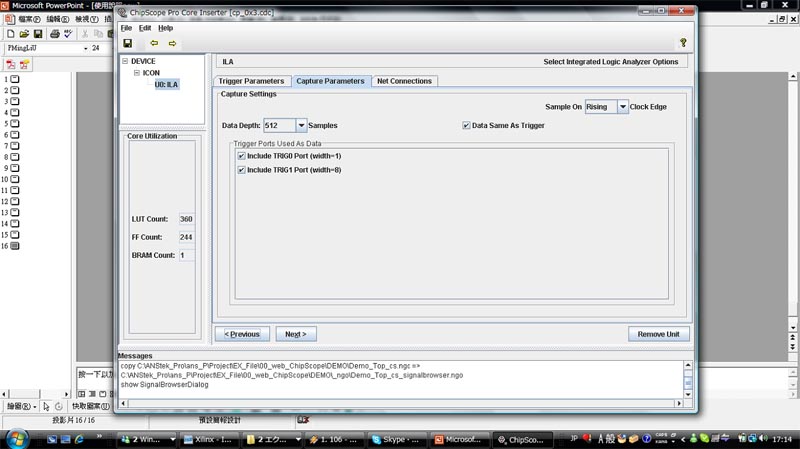Click the spell status icon in PowerPoint status bar
The width and height of the screenshot is (800, 449).
303,420
